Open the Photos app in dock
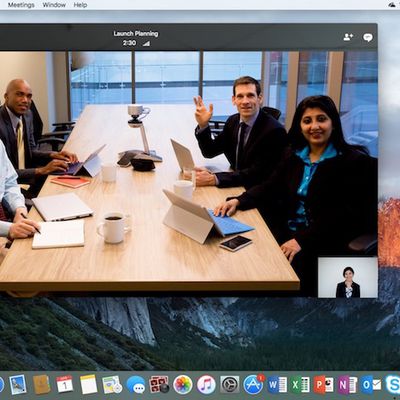 coord(183,385)
